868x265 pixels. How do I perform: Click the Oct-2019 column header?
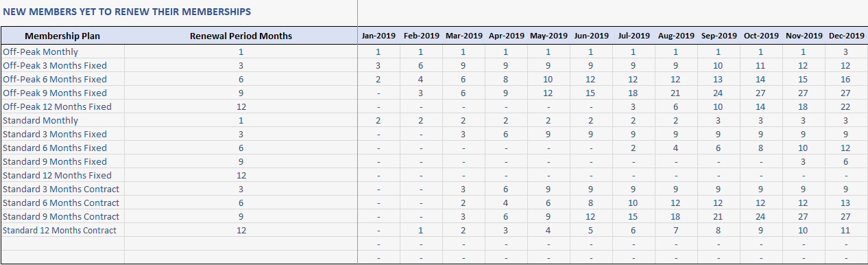coord(761,36)
